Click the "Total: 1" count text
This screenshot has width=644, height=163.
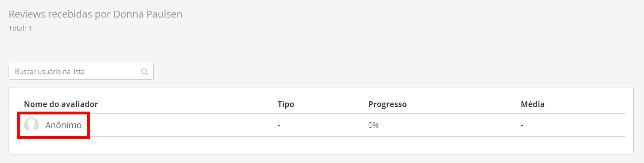20,28
